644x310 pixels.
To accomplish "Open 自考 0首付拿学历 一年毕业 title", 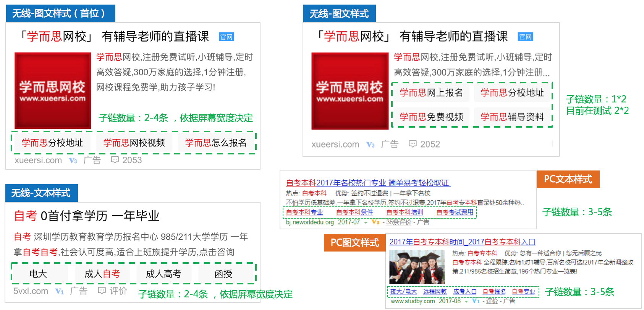I will click(x=87, y=216).
